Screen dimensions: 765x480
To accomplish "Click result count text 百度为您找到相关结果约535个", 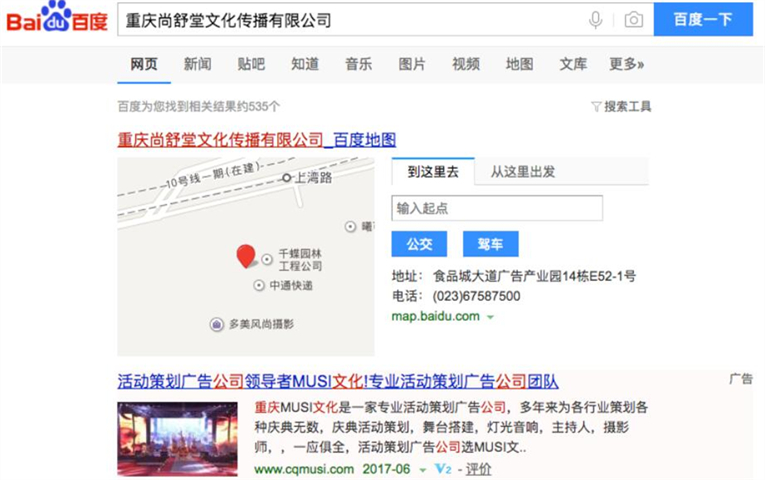I will click(x=199, y=106).
